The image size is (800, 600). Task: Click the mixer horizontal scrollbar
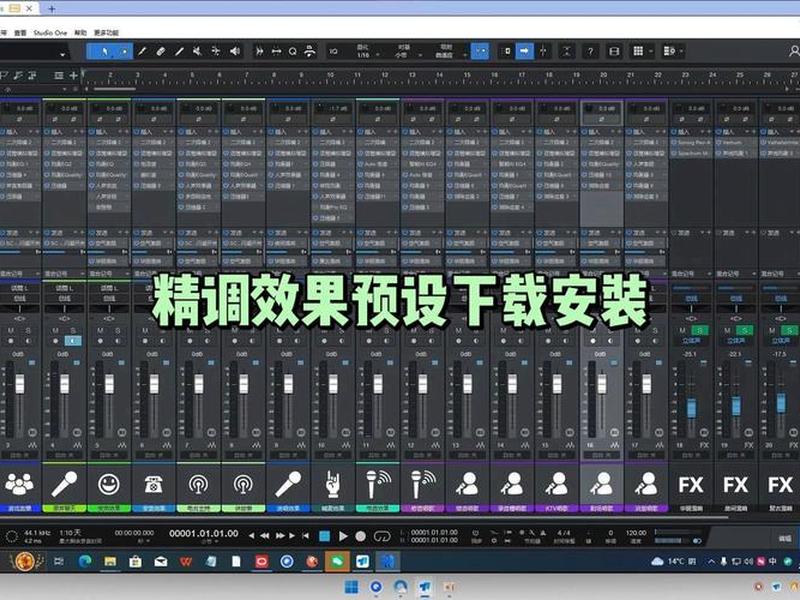tap(364, 517)
